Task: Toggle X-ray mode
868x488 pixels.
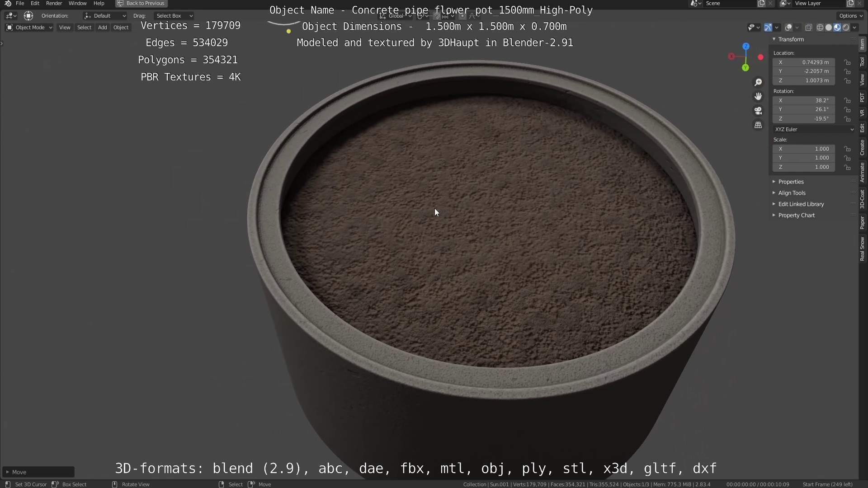Action: (x=809, y=28)
